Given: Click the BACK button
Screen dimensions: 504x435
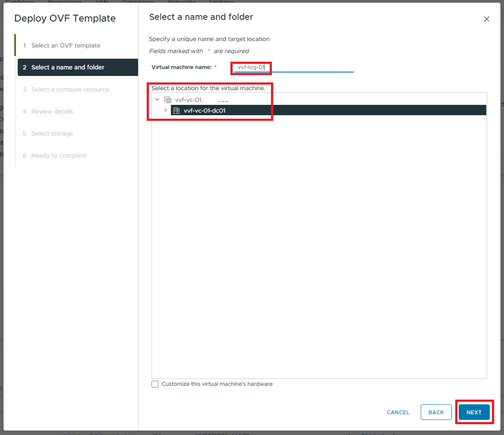Looking at the screenshot, I should (x=436, y=412).
